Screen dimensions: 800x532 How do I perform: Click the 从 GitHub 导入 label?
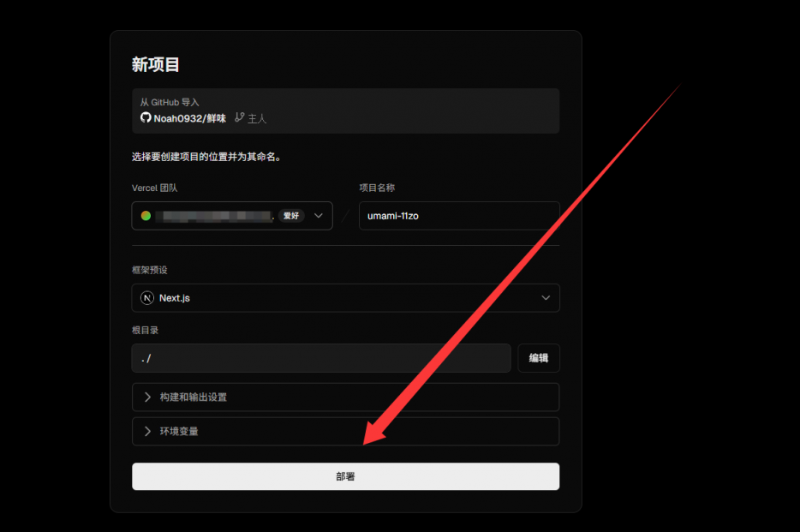coord(170,102)
